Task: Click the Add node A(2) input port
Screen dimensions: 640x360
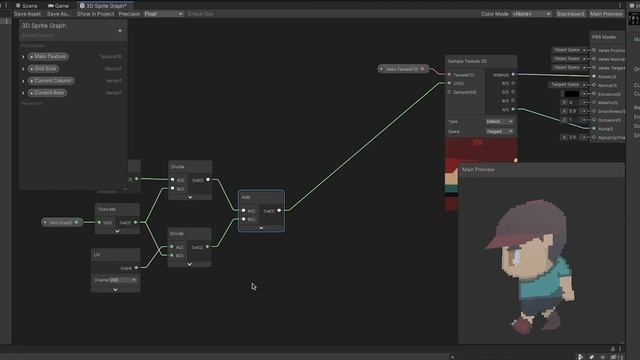Action: (x=244, y=211)
